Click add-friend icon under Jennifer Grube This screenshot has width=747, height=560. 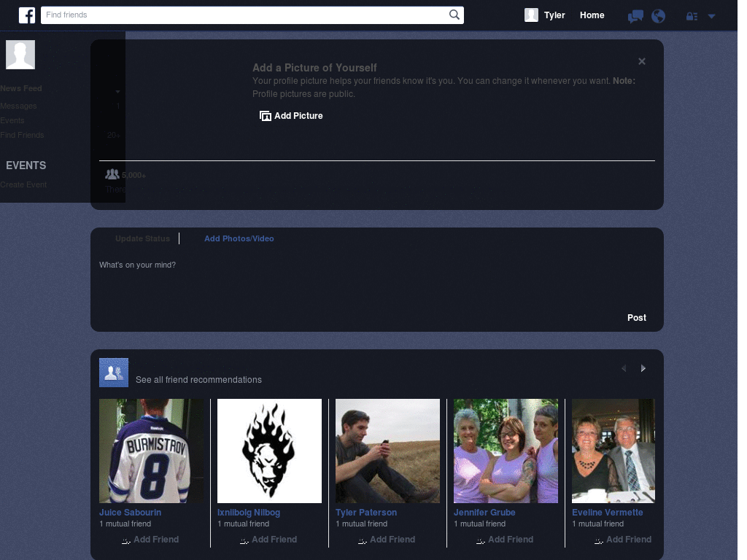coord(480,540)
